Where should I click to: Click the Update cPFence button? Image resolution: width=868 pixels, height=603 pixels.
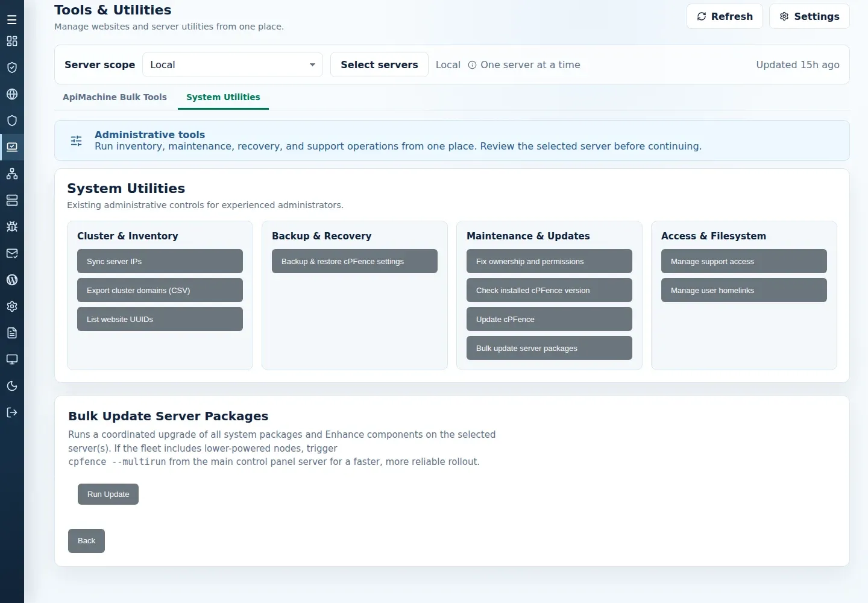(549, 319)
